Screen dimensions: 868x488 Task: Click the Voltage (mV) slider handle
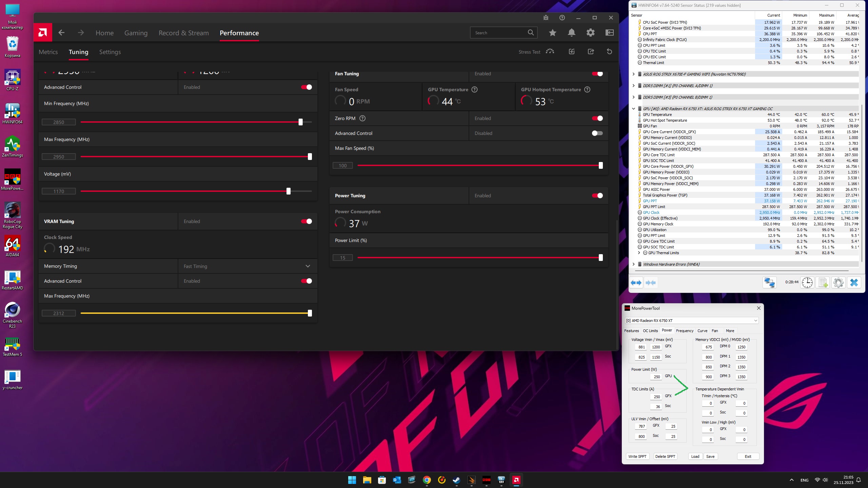coord(289,191)
